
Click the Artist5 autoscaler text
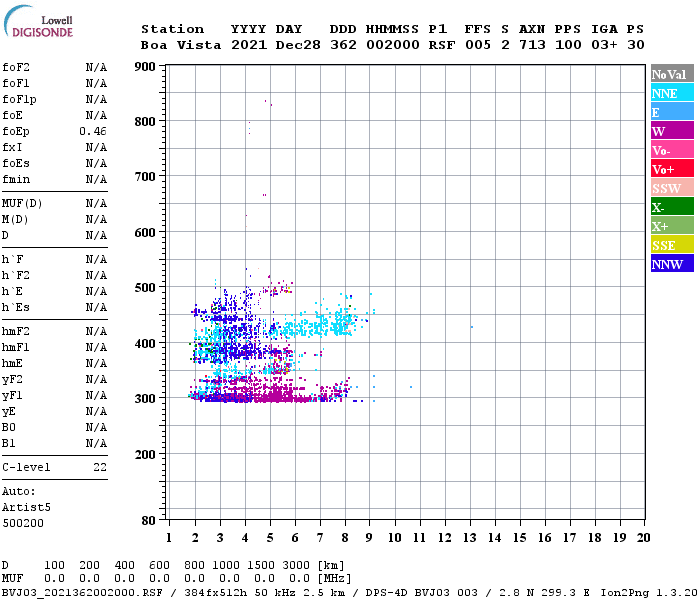pos(26,508)
